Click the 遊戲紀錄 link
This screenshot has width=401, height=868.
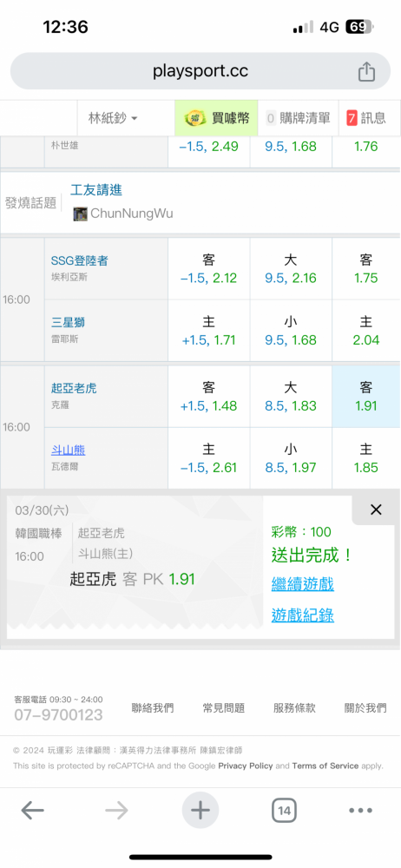click(x=302, y=615)
